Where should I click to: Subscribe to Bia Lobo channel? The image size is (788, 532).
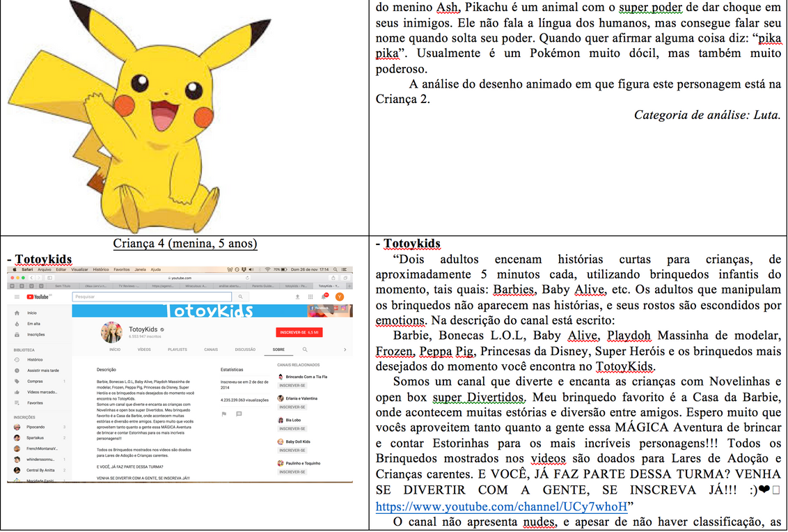[x=292, y=429]
